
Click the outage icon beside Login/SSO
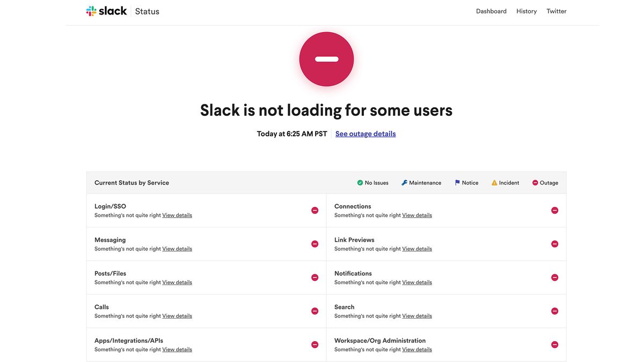[x=314, y=210]
